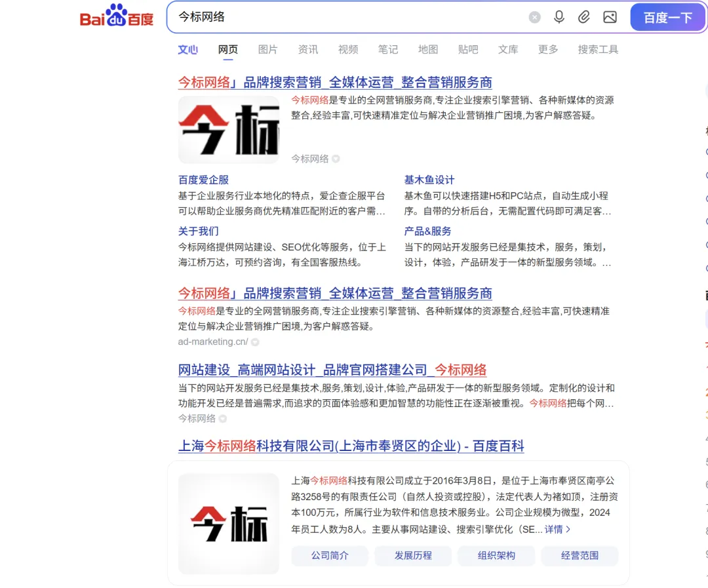Click the source badge icon beside ad-marketing.cn
Screen dimensions: 708x588
pyautogui.click(x=255, y=342)
